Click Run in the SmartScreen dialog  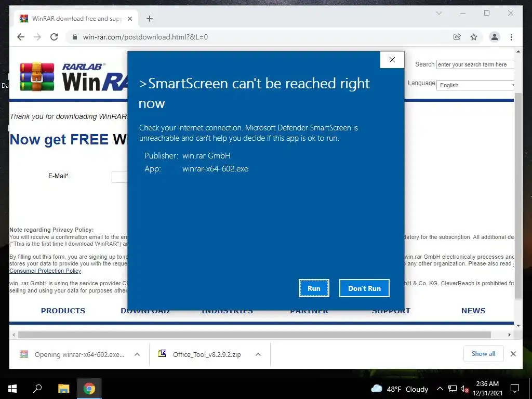(314, 288)
